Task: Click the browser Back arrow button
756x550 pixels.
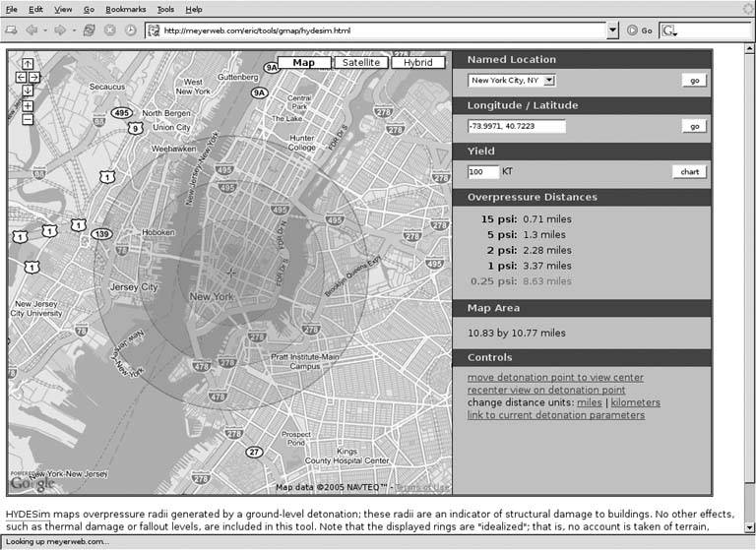Action: click(30, 31)
